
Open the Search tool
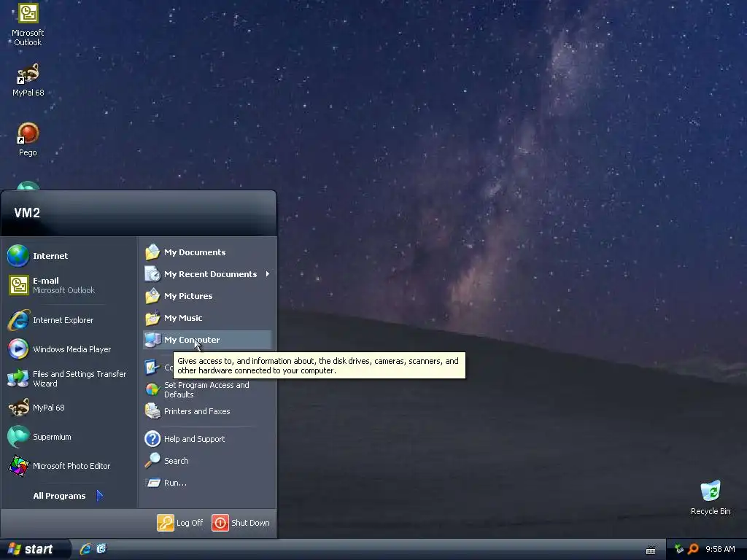click(207, 461)
